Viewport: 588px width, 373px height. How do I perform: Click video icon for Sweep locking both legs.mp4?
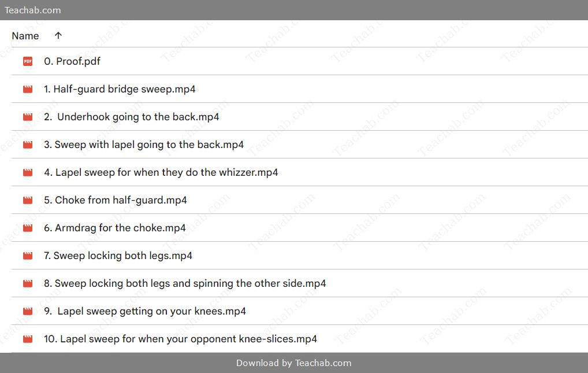(28, 256)
